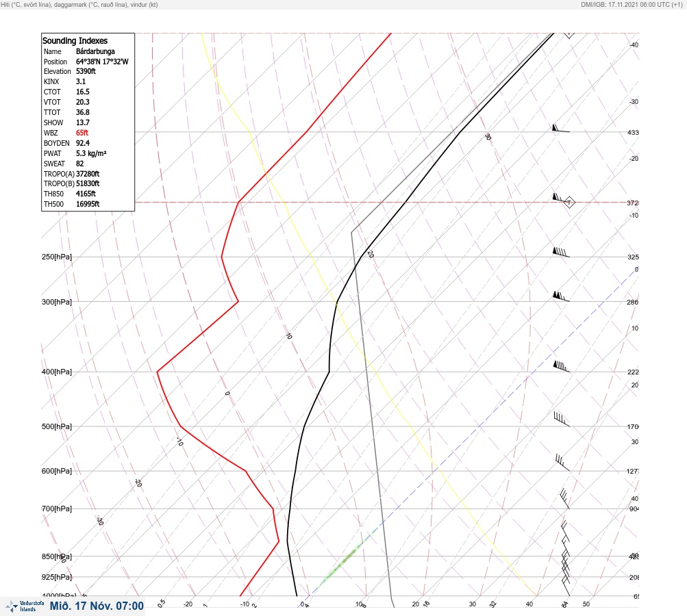Click the wind barb at 250 hPa level
This screenshot has height=616, width=687.
pyautogui.click(x=561, y=252)
